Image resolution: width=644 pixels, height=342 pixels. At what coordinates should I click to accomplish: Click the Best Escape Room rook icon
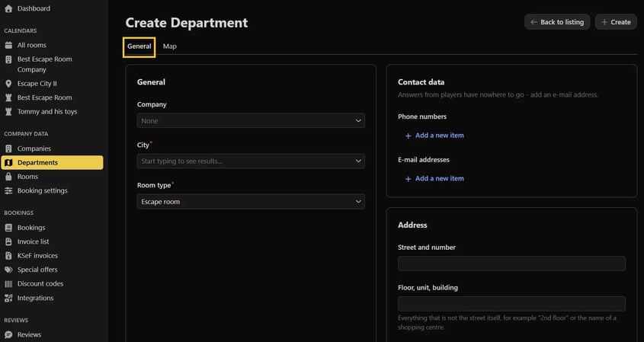pos(8,97)
